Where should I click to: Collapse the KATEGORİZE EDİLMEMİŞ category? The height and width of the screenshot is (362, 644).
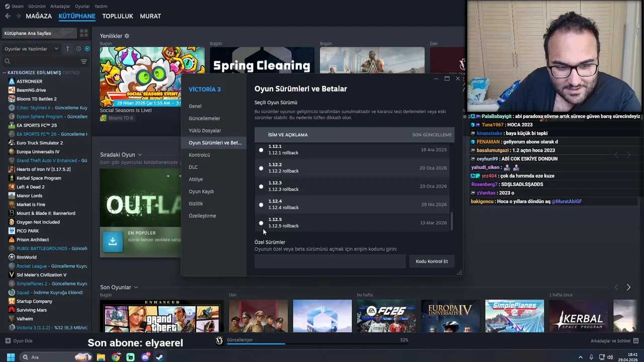[x=5, y=72]
